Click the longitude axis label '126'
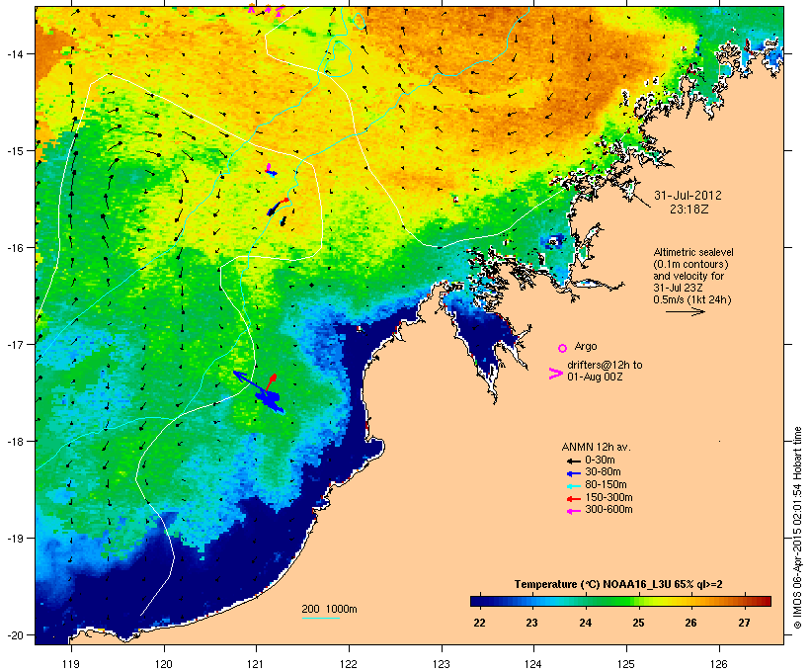Screen dimensions: 810x672 click(718, 664)
